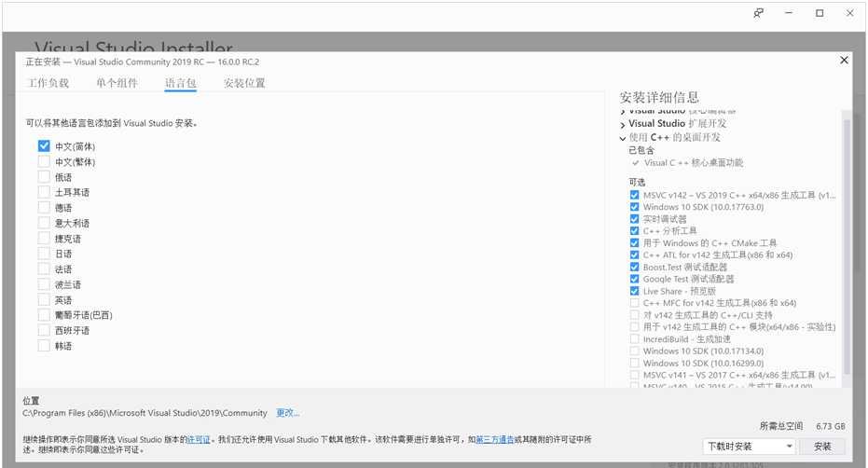Uncheck the Google Test 测试适配器 option
Screen dimensions: 868x468
click(634, 279)
